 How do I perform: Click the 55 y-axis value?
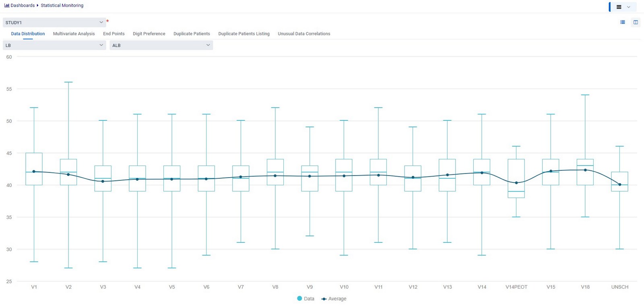click(9, 89)
